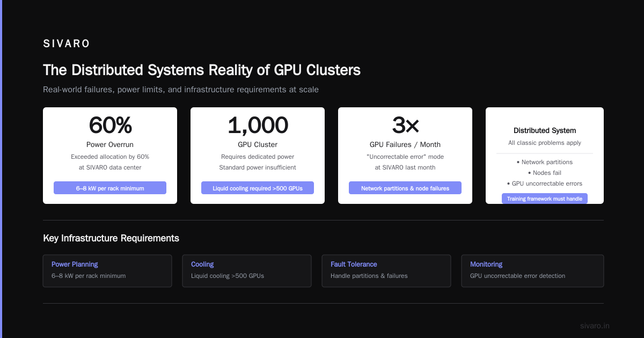
Task: Click the subtitle about real-world failures
Action: point(181,90)
